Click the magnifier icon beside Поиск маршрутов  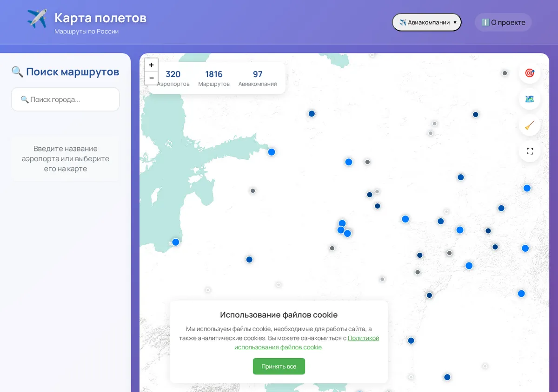[17, 72]
